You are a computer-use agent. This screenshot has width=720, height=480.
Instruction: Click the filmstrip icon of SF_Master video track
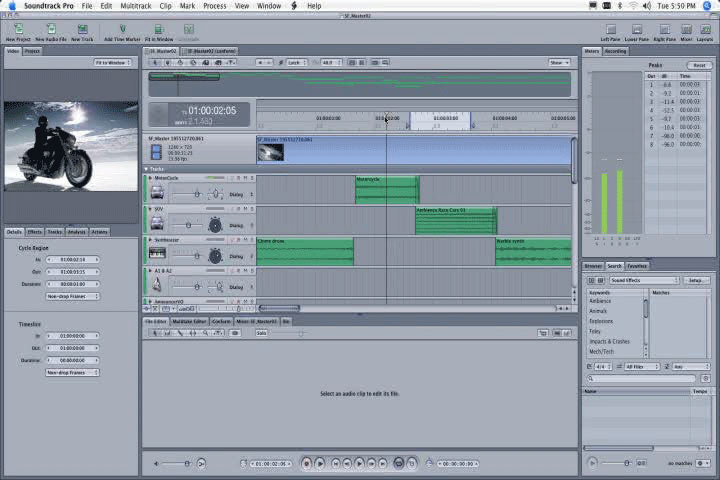tap(156, 152)
